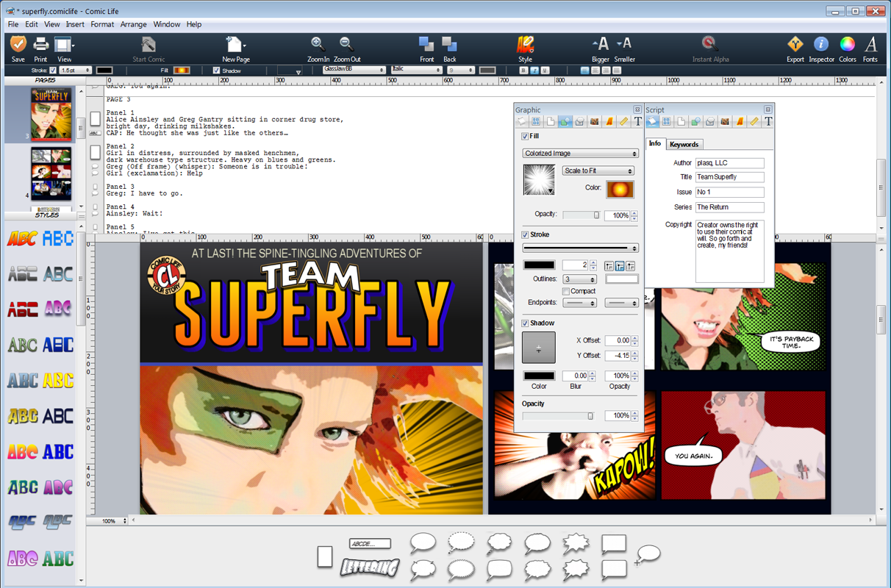
Task: Click the Author field containing plasq, LLC
Action: 730,163
